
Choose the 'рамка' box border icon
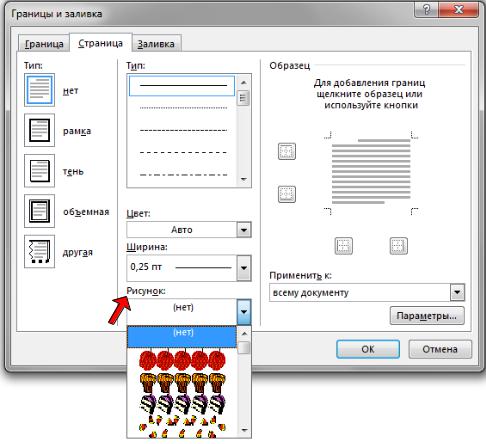(x=39, y=130)
